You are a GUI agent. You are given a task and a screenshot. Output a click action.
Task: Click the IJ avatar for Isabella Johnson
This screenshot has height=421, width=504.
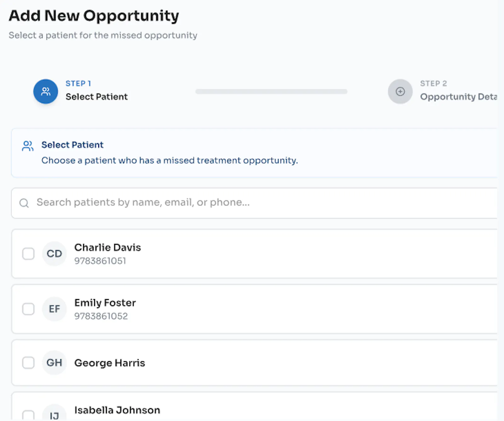54,413
